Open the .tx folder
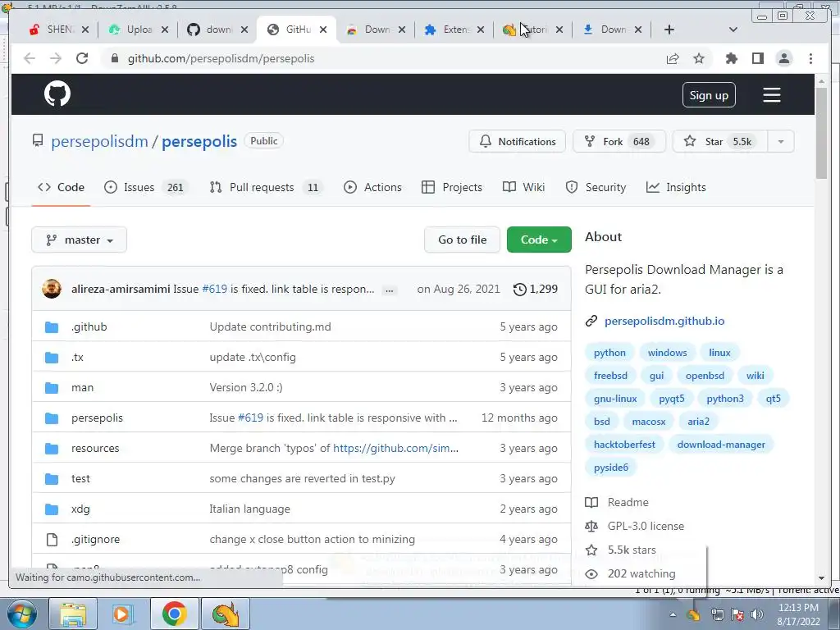This screenshot has height=630, width=840. (x=77, y=358)
